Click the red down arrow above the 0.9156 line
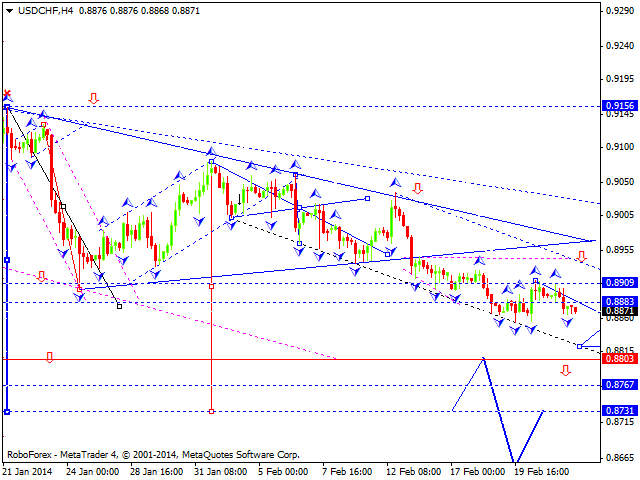The height and width of the screenshot is (480, 640). [x=93, y=98]
